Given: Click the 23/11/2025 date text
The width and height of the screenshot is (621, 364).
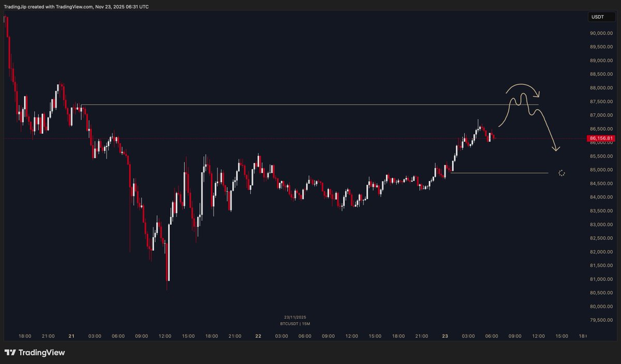Looking at the screenshot, I should point(295,317).
